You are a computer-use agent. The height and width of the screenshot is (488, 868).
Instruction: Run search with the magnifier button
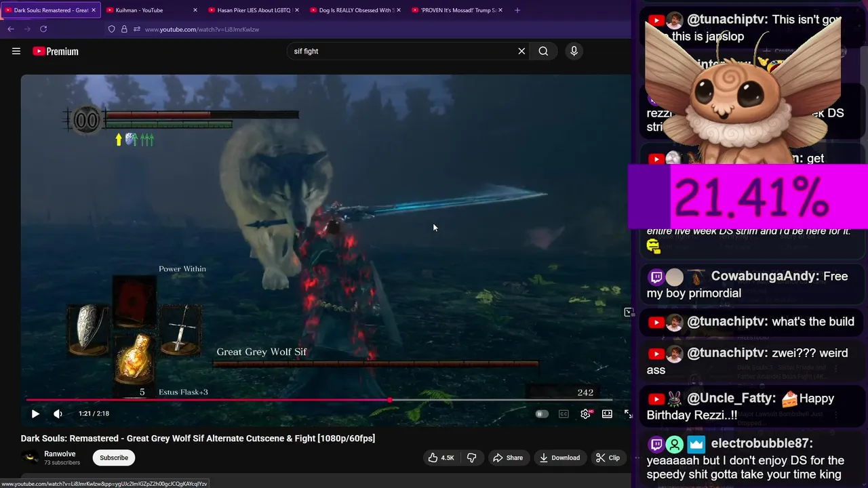[543, 51]
